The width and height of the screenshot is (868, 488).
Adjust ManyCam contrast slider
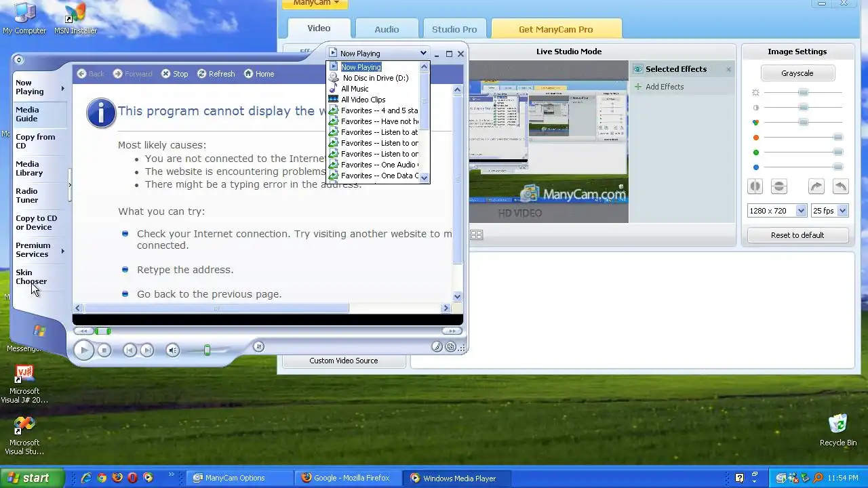(x=803, y=107)
